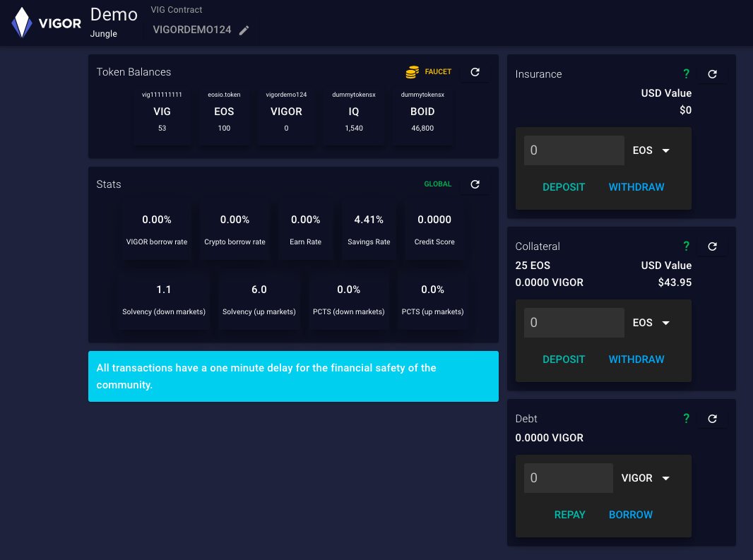
Task: Open Insurance EOS token dropdown
Action: [x=651, y=150]
